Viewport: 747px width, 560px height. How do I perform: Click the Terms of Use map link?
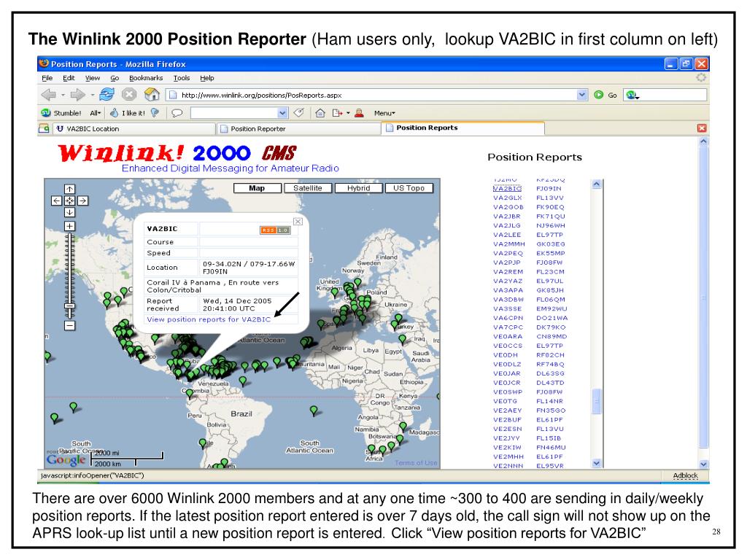(416, 463)
